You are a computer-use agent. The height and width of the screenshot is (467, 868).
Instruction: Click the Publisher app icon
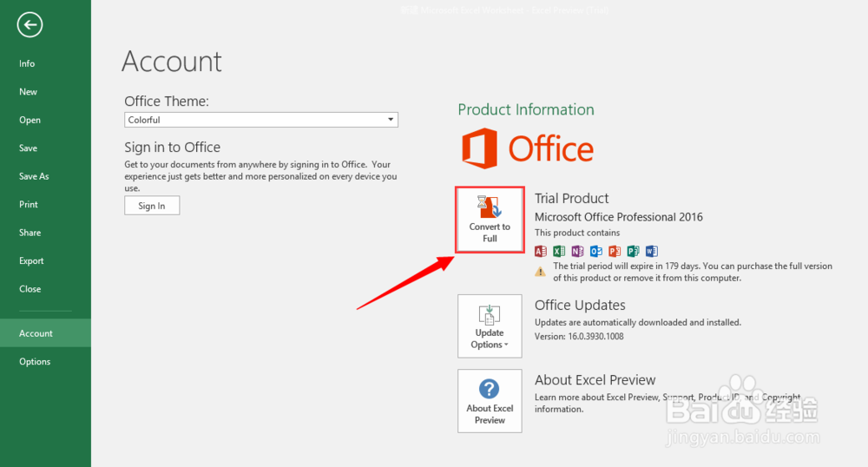(x=634, y=251)
